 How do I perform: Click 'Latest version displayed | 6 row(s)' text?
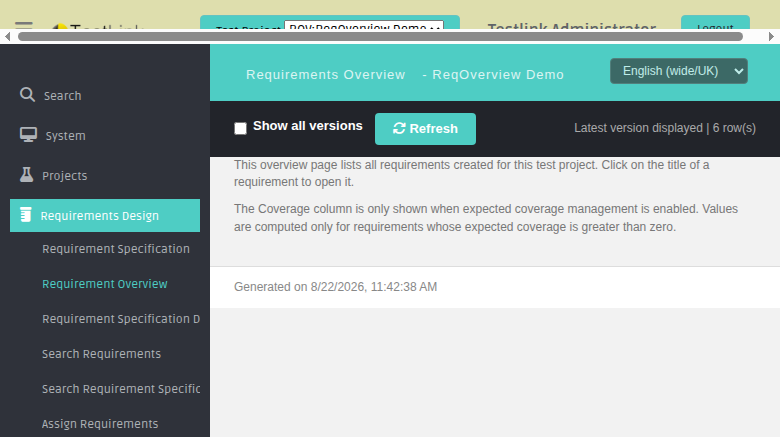(665, 128)
